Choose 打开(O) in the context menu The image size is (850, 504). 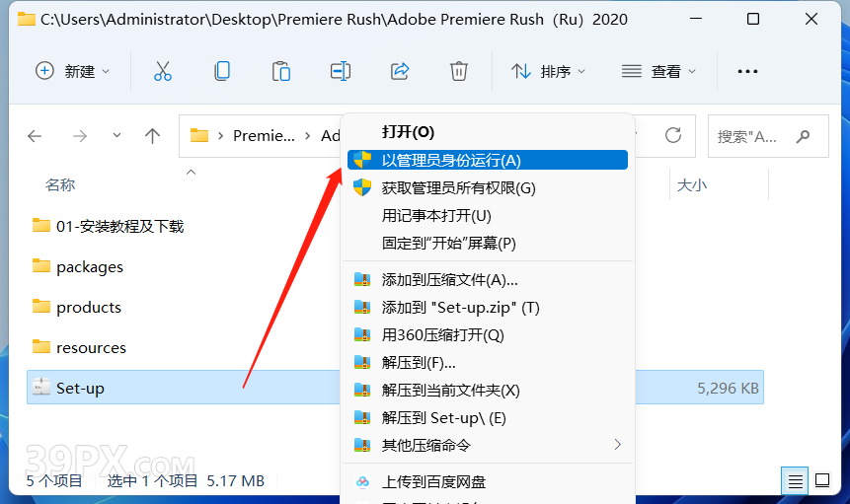[488, 132]
